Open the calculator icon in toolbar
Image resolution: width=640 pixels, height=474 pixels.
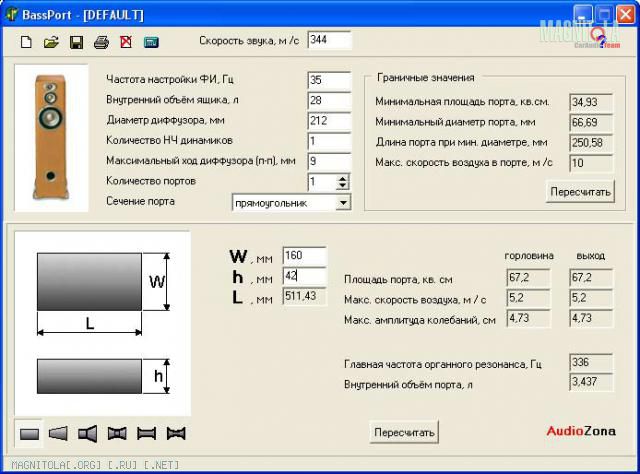[x=151, y=43]
